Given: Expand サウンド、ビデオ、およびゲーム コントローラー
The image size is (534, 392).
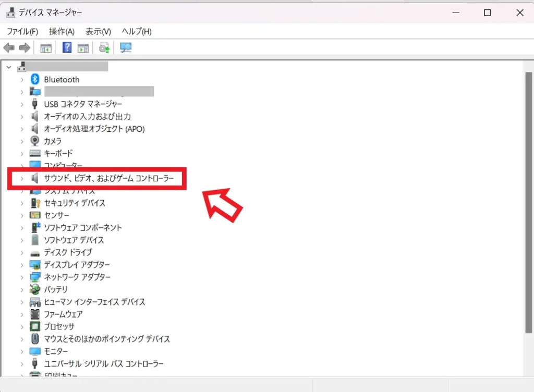Looking at the screenshot, I should 22,178.
